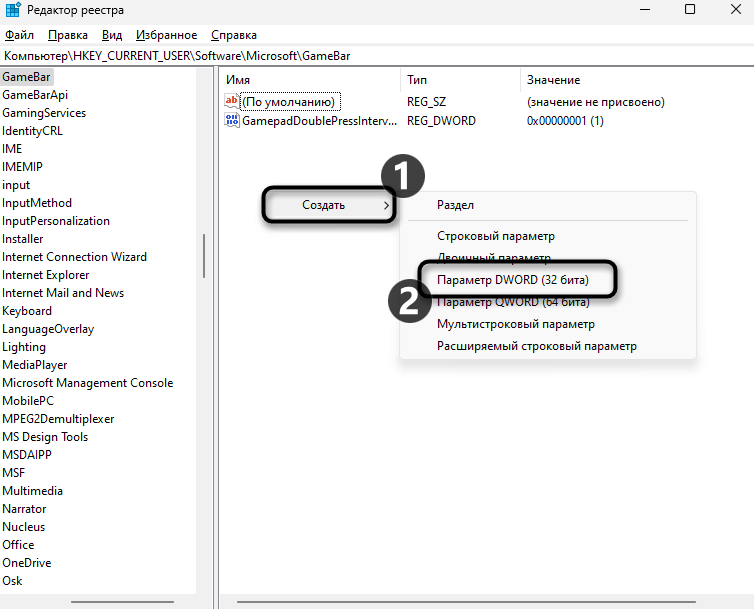
Task: Select the Multimedia key
Action: point(33,491)
